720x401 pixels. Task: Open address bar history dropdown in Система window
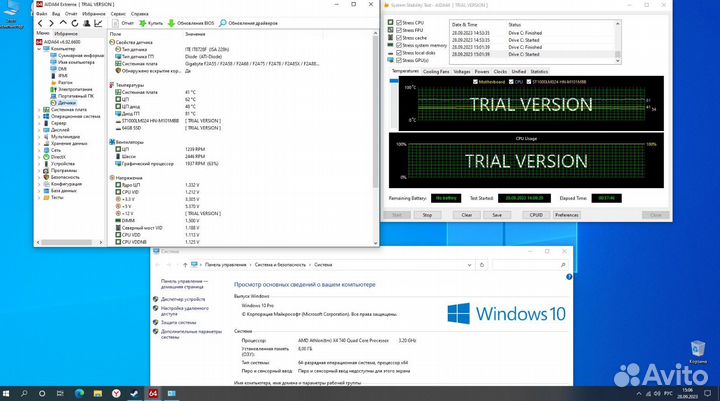pos(469,265)
